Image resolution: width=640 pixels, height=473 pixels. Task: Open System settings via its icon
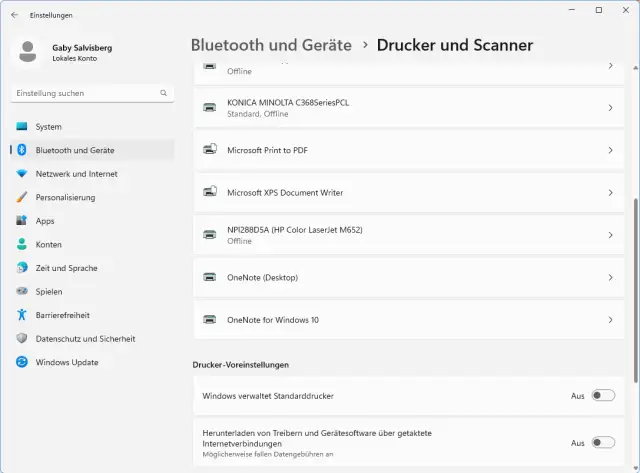(x=21, y=127)
